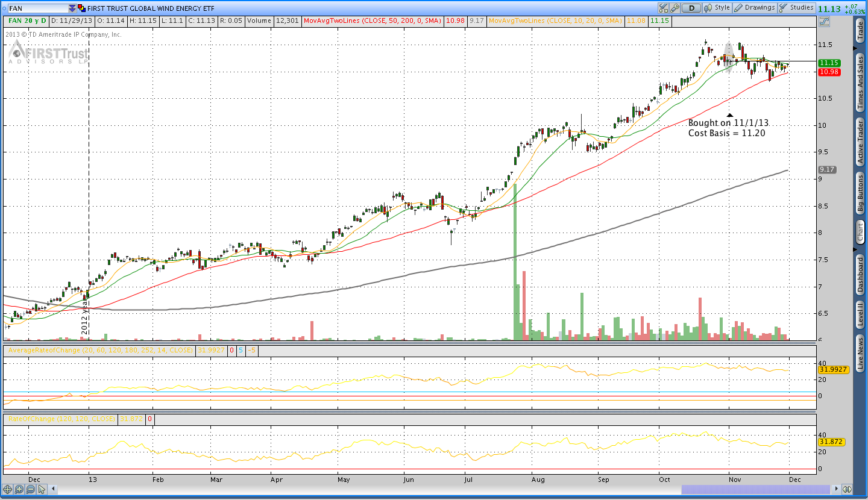Click the 'Cost Basis = 11.20' annotation text

click(x=727, y=133)
